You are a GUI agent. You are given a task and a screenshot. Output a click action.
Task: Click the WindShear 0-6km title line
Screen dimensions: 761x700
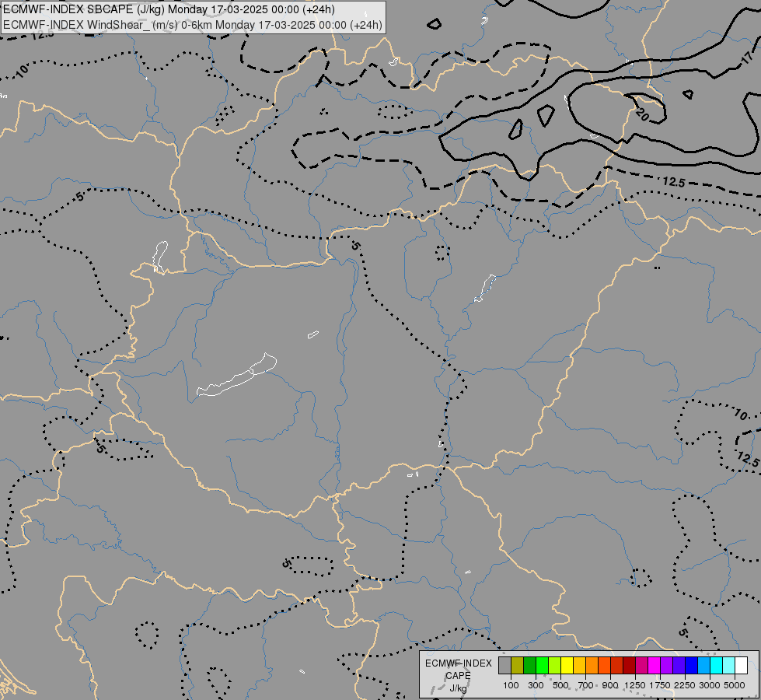click(x=193, y=25)
